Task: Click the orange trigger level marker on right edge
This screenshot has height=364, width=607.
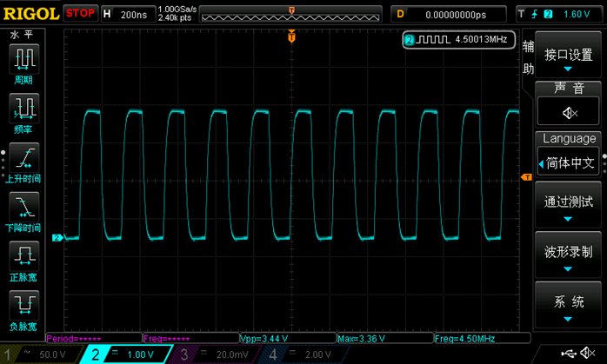Action: click(525, 177)
